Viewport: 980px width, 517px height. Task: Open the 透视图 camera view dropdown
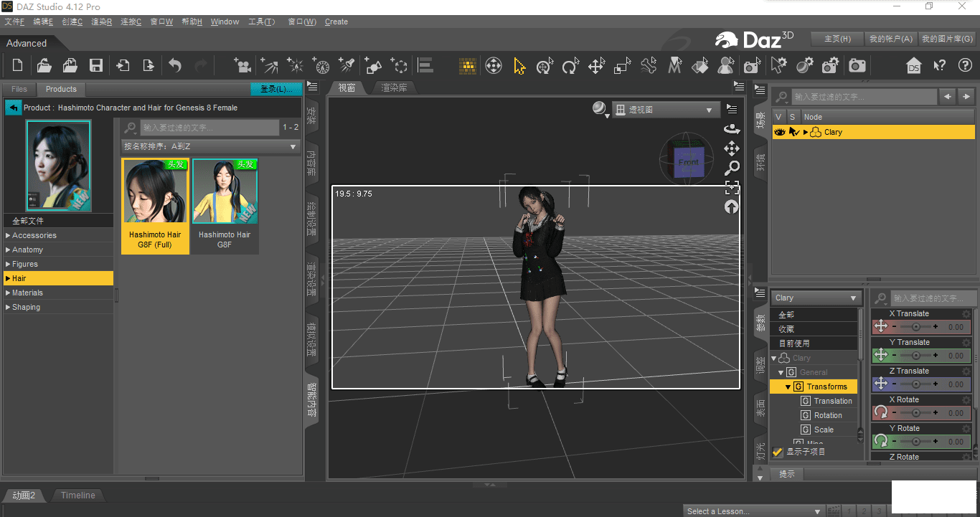(665, 110)
